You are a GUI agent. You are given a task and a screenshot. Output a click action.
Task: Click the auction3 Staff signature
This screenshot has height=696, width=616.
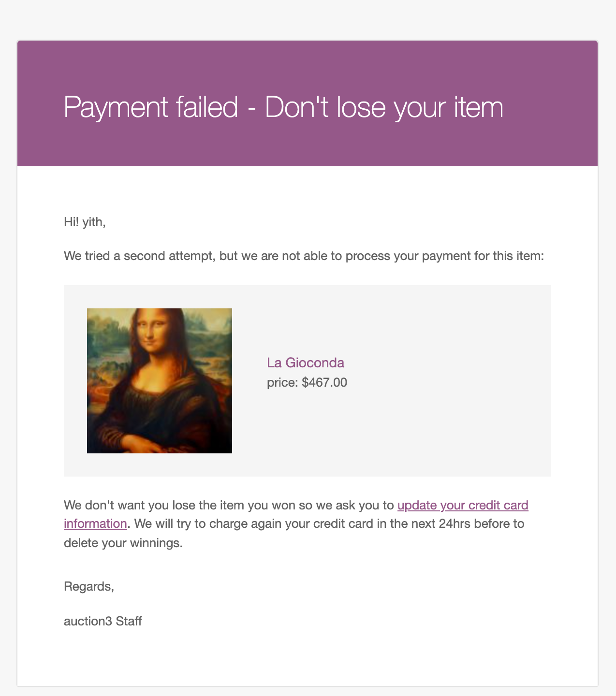[103, 621]
